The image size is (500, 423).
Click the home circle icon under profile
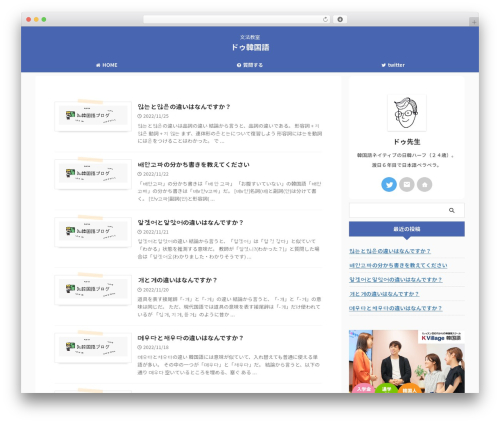[x=424, y=184]
